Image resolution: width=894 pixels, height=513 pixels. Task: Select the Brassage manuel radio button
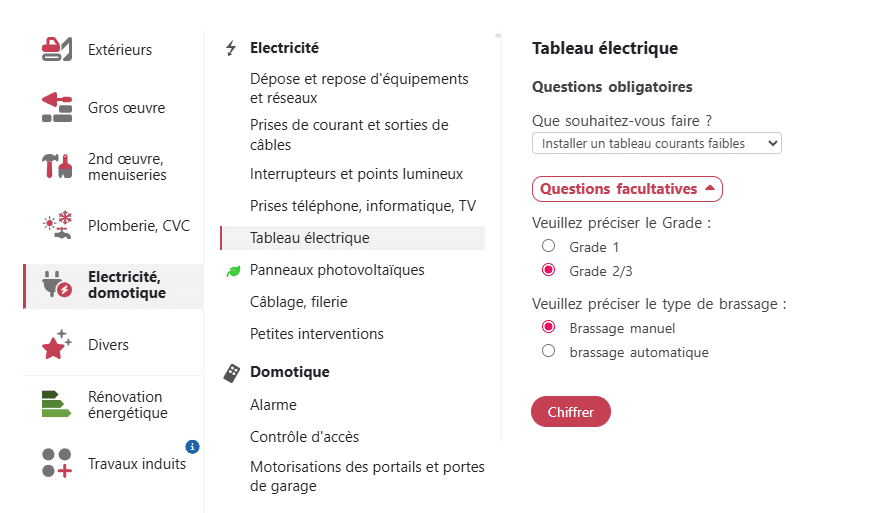[x=548, y=327]
